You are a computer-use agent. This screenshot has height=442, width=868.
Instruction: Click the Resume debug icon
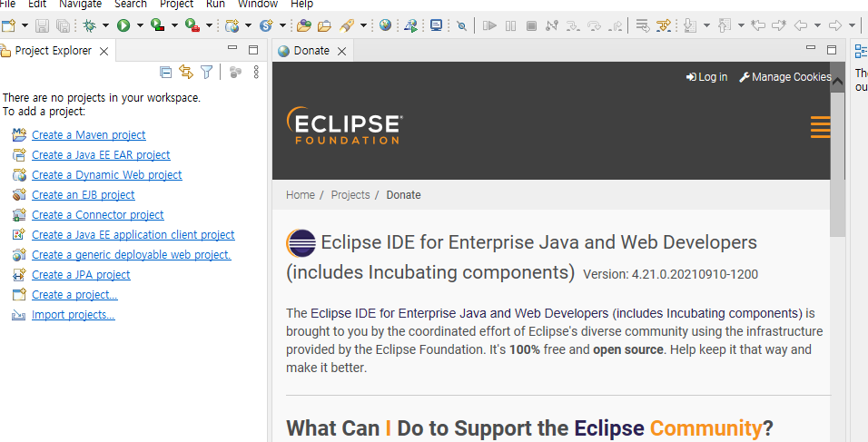489,25
